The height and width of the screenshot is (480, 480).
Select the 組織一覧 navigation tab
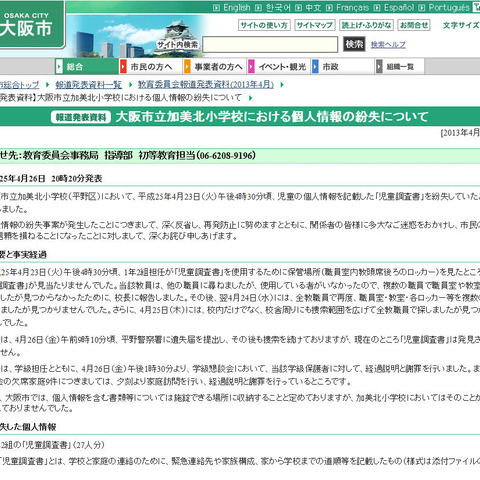pyautogui.click(x=400, y=67)
